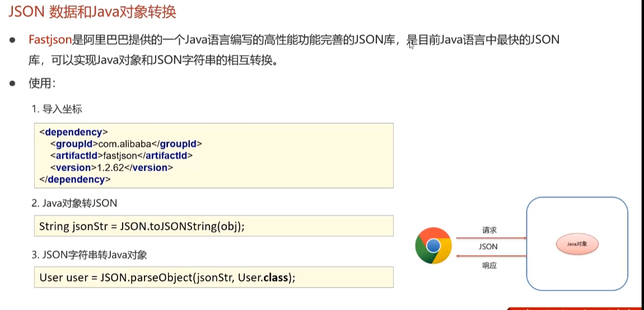Click the rounded server box outline

[x=577, y=244]
